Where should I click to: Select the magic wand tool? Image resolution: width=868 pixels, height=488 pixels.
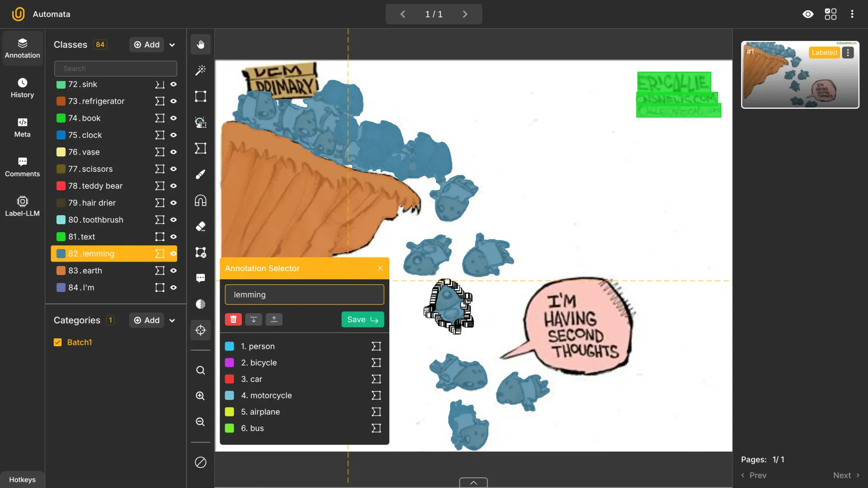coord(201,70)
